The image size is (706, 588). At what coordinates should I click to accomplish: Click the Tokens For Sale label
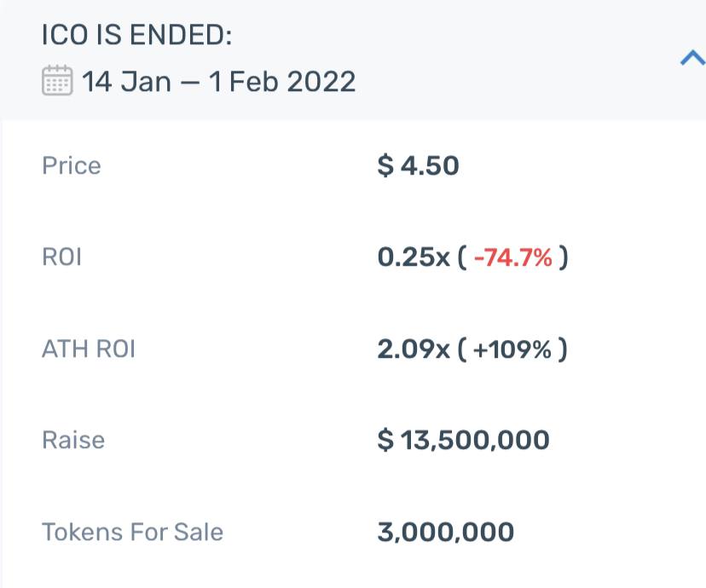point(132,532)
